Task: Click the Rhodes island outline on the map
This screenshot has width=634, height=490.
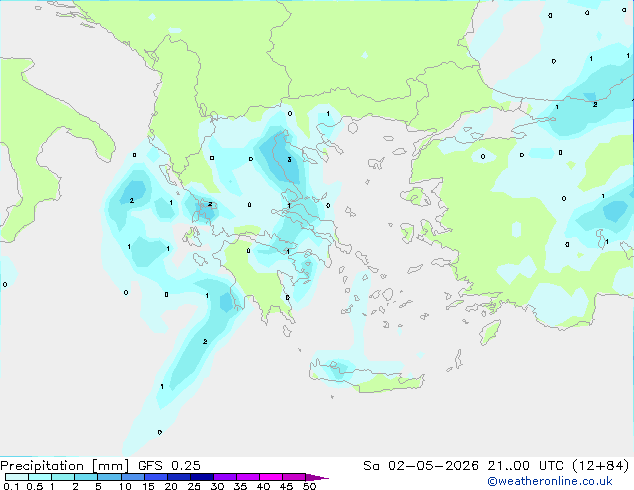Action: pyautogui.click(x=490, y=332)
